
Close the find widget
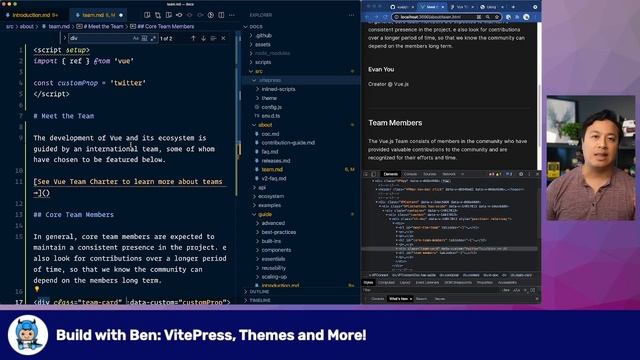(x=223, y=38)
